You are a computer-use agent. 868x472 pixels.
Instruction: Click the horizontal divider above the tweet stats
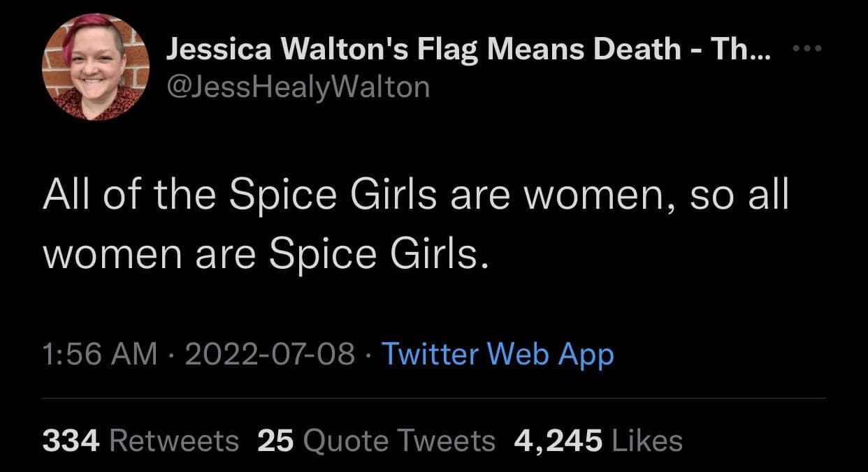433,399
